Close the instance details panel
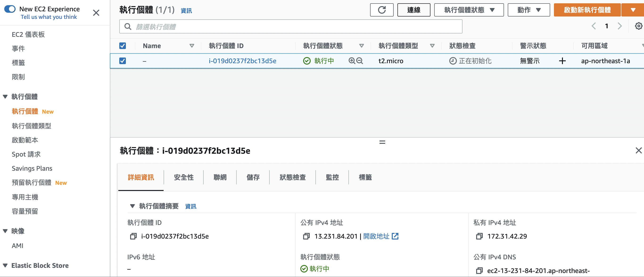The width and height of the screenshot is (644, 277). pyautogui.click(x=639, y=150)
